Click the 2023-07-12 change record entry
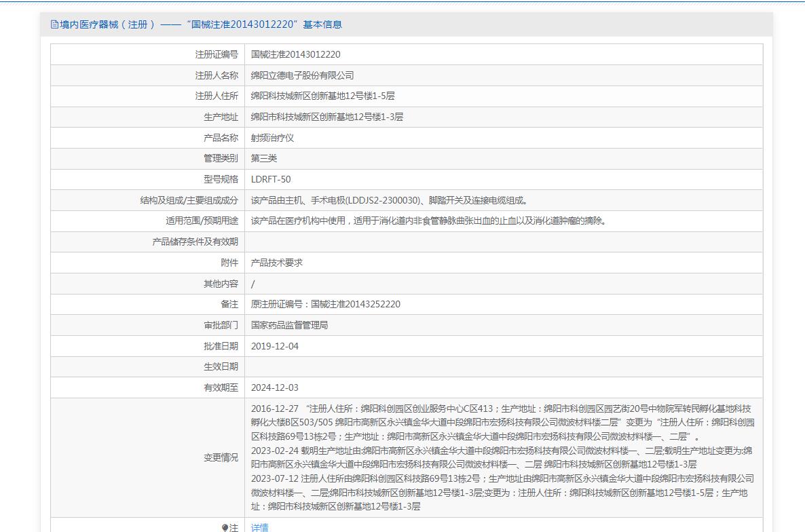This screenshot has height=532, width=805. tap(502, 493)
